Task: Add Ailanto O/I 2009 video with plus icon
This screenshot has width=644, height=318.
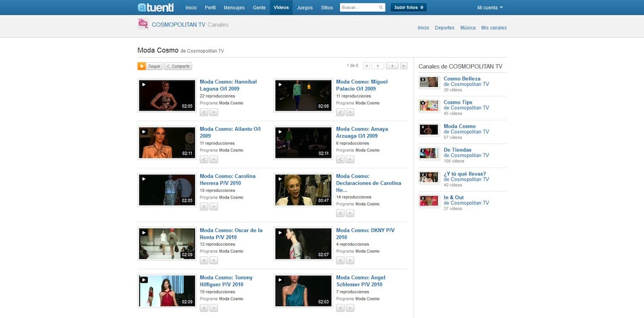Action: tap(214, 159)
